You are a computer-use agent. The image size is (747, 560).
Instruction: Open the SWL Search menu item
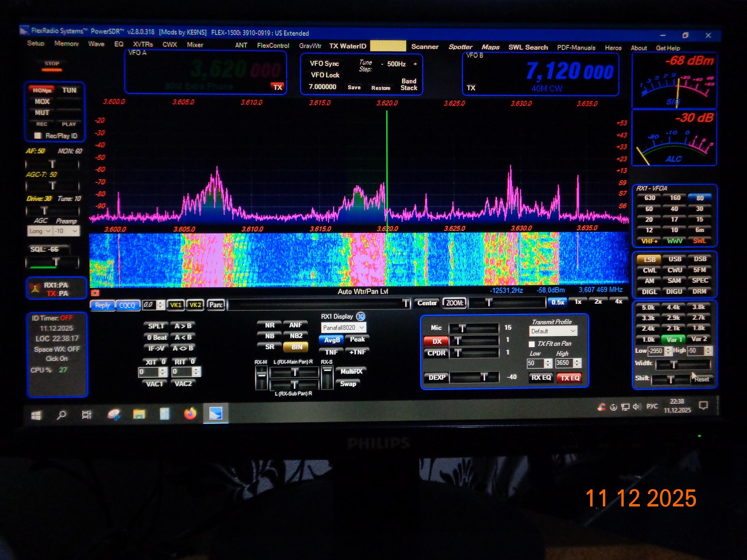528,47
